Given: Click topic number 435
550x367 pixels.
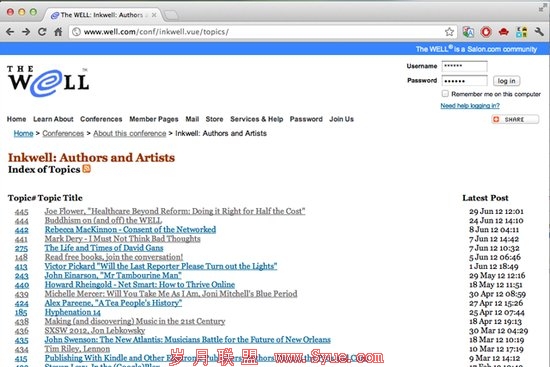Looking at the screenshot, I should coord(21,340).
